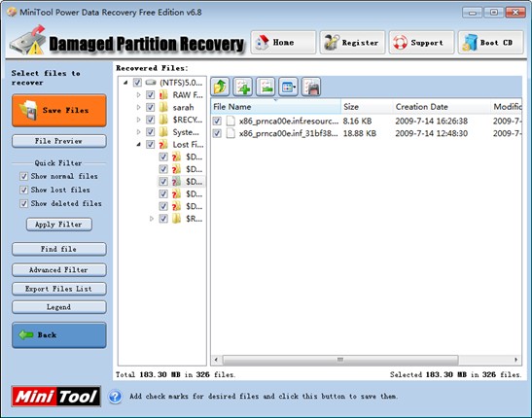Click the orange Save Files button
Image resolution: width=532 pixels, height=418 pixels.
59,111
